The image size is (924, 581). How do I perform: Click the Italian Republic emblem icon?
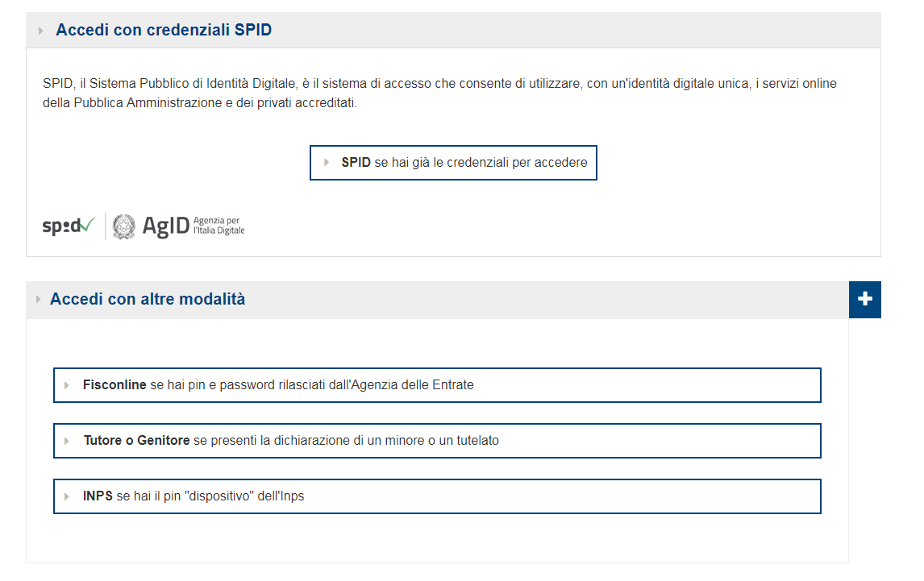coord(123,226)
